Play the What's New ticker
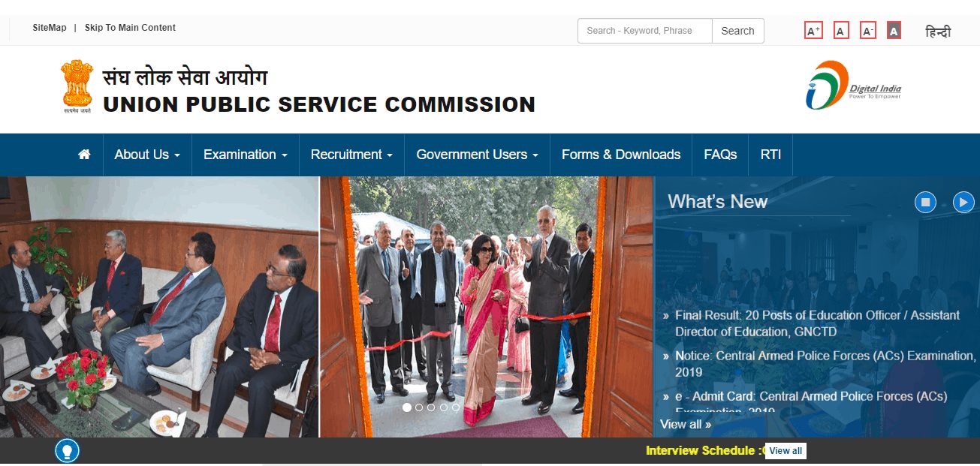 pyautogui.click(x=963, y=202)
